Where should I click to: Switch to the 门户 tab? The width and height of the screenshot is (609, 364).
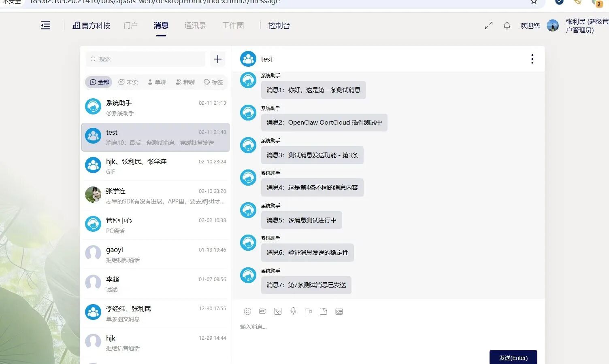tap(130, 25)
